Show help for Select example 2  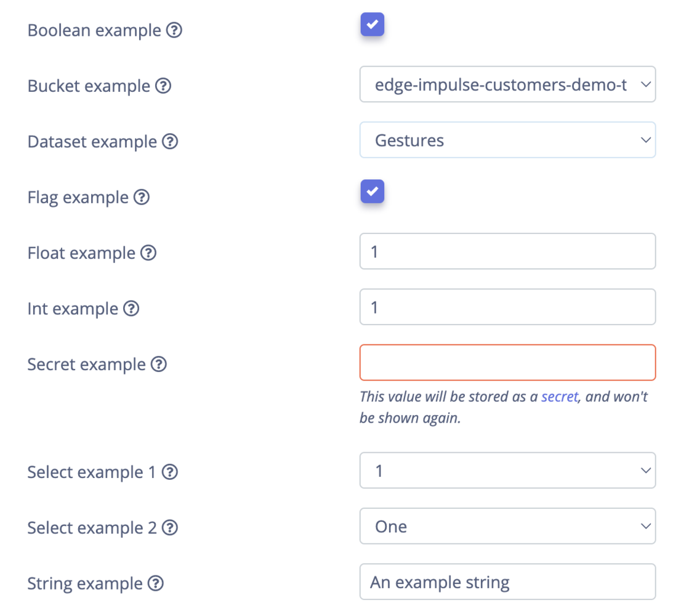(170, 528)
